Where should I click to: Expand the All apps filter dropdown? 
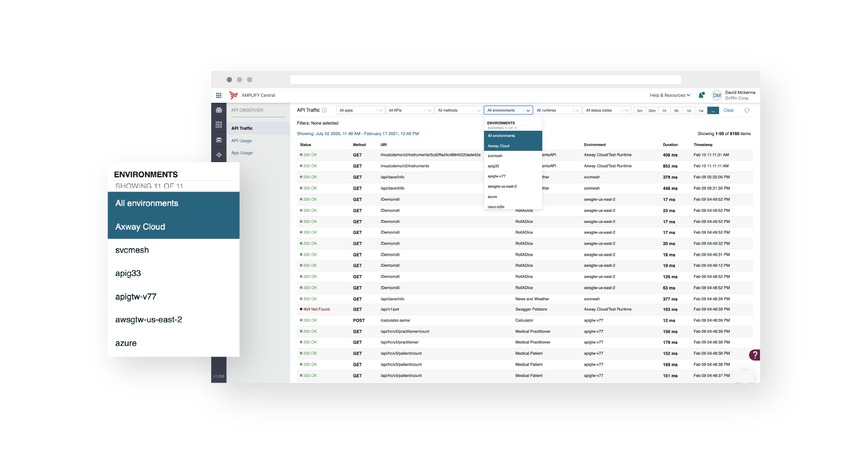[x=360, y=110]
